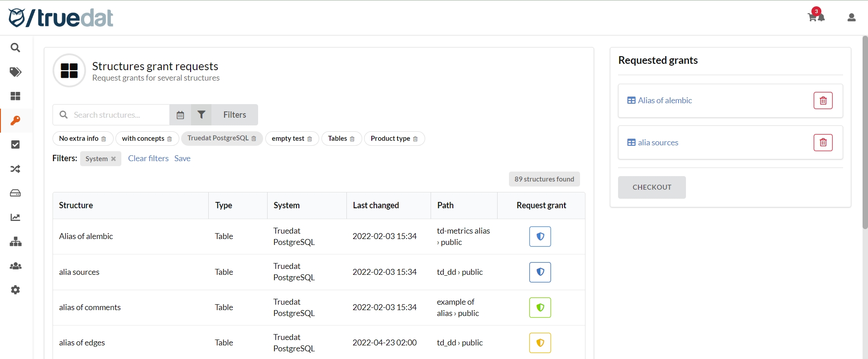Toggle grant request for alias of comments
This screenshot has height=359, width=868.
(x=540, y=307)
